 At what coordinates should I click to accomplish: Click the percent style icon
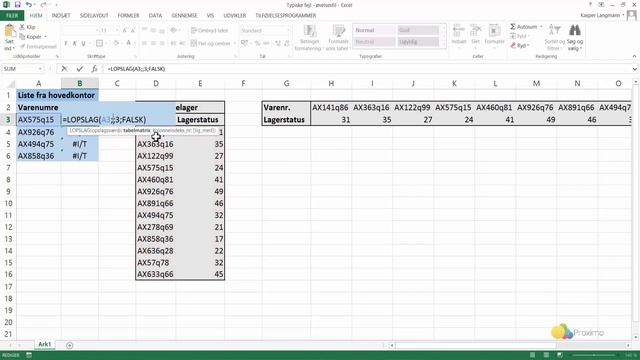click(x=257, y=43)
